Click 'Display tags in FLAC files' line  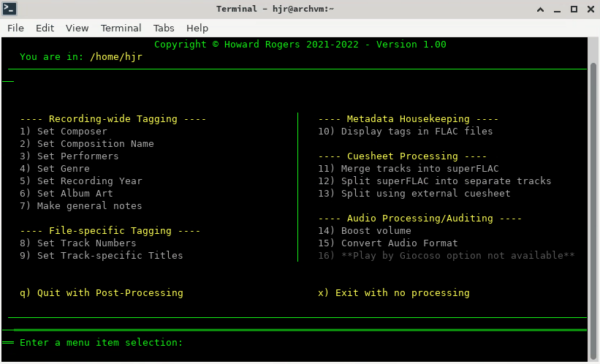pyautogui.click(x=405, y=131)
